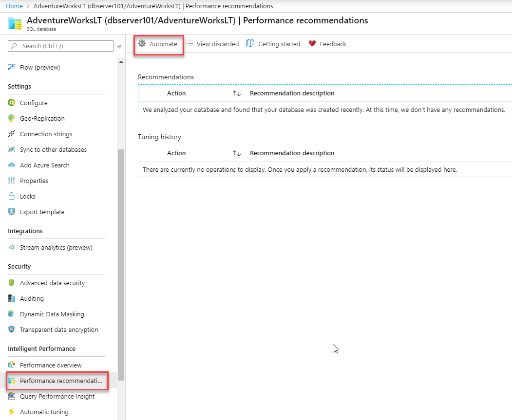Click the Getting started book icon
Viewport: 512px width, 420px height.
tap(250, 43)
